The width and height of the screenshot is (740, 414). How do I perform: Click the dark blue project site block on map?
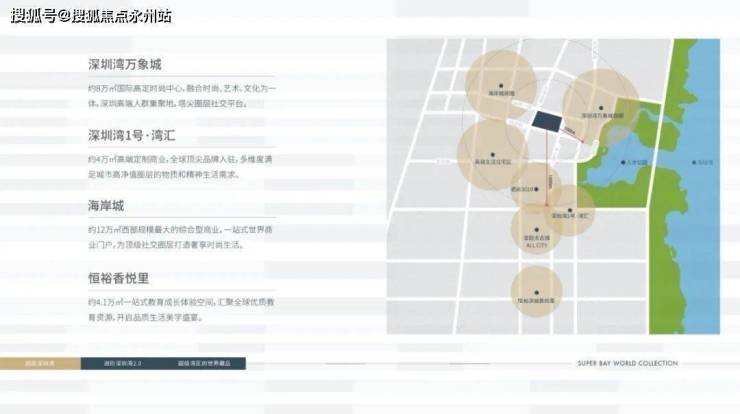pyautogui.click(x=547, y=122)
